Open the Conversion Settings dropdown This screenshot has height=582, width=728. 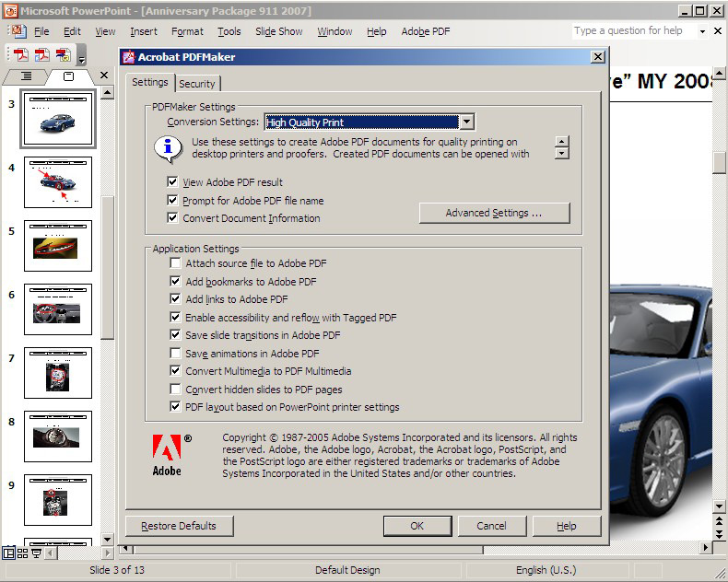tap(466, 122)
